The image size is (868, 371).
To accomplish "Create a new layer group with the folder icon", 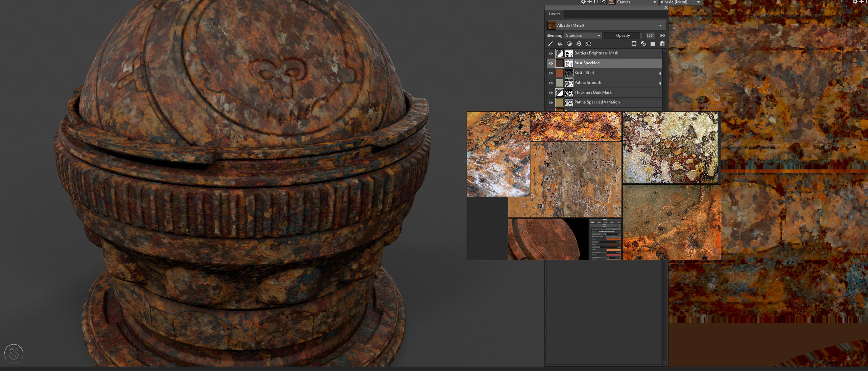I will coord(653,44).
